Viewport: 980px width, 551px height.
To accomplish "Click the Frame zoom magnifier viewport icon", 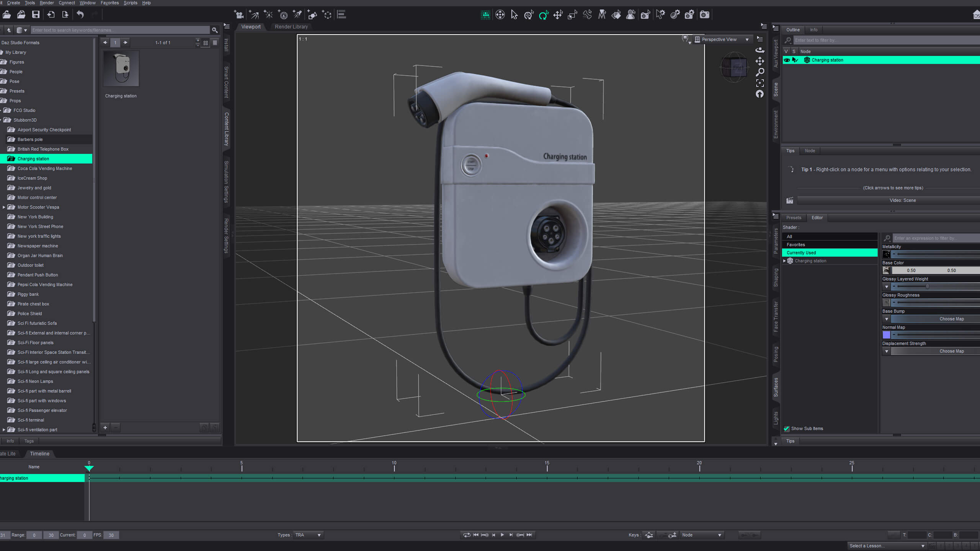I will [760, 72].
